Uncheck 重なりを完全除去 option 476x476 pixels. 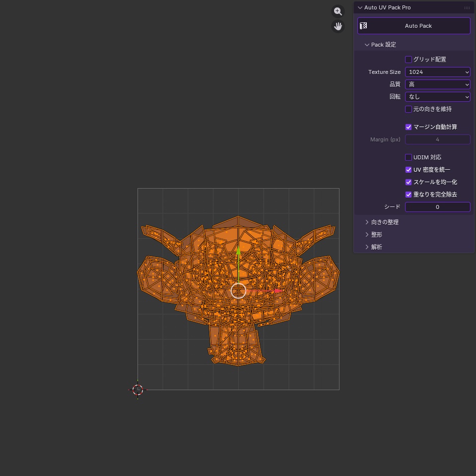(x=408, y=195)
